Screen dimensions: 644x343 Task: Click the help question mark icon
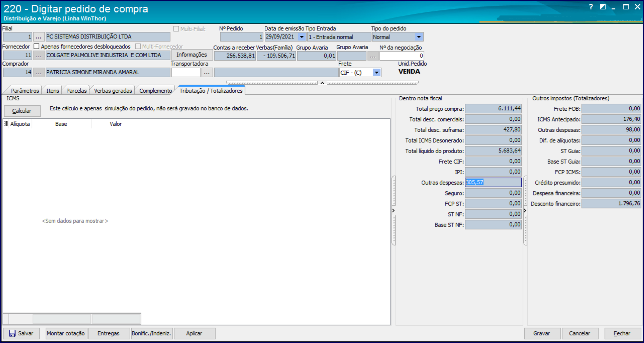coord(591,7)
